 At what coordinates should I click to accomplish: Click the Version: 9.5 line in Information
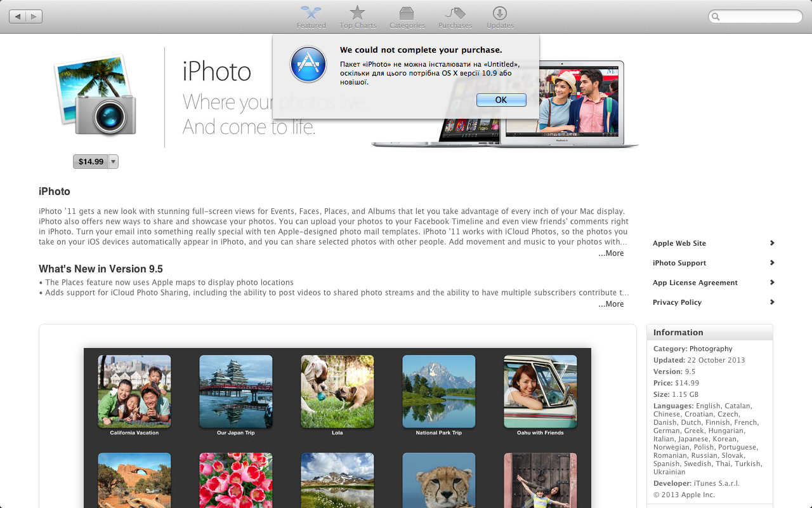674,371
